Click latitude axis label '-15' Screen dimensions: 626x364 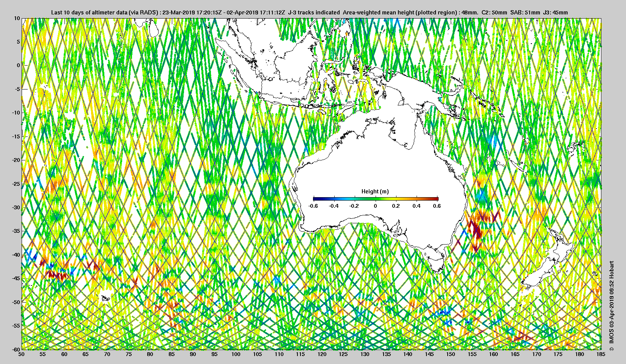pos(16,136)
